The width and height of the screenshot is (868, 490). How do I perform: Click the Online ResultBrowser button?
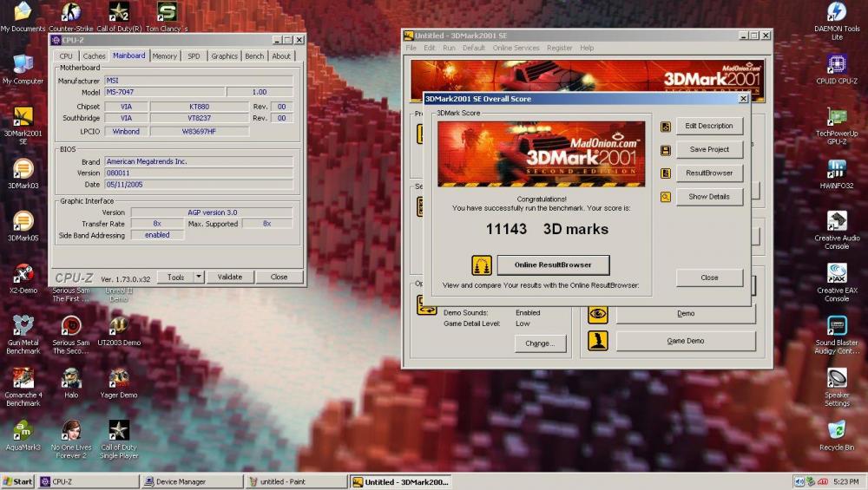pos(553,265)
